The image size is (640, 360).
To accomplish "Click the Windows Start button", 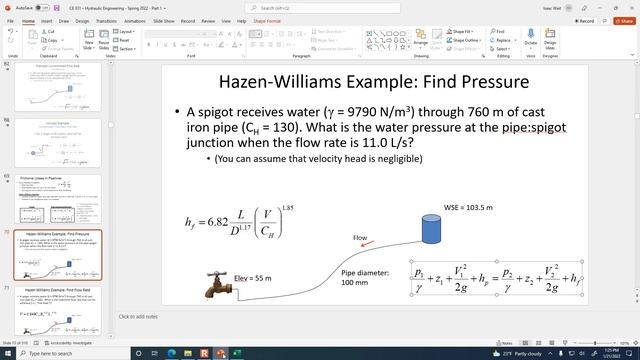I will pos(8,353).
